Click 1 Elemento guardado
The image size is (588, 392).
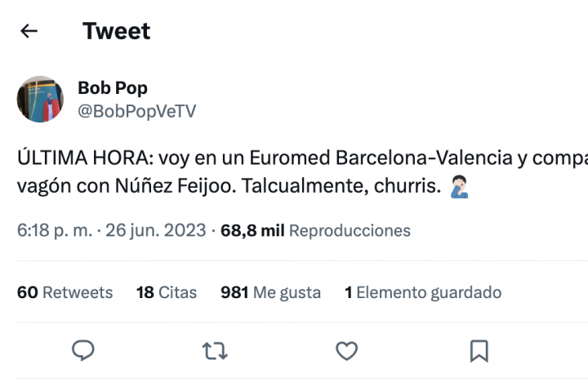tap(423, 292)
